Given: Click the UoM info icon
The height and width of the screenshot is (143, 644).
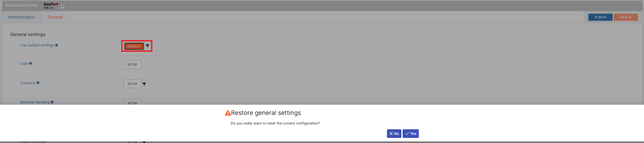Looking at the screenshot, I should pyautogui.click(x=31, y=64).
